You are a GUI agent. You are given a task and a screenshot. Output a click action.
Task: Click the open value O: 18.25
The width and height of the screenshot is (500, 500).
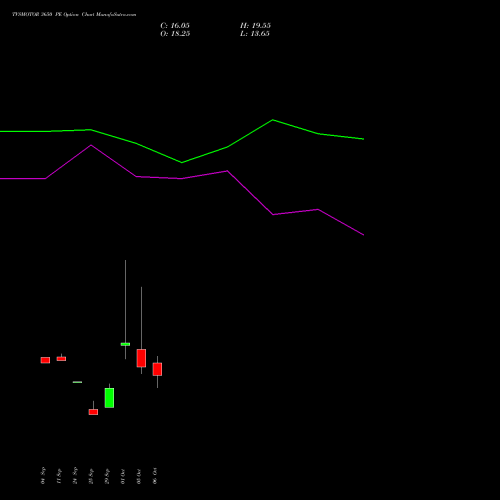click(175, 34)
